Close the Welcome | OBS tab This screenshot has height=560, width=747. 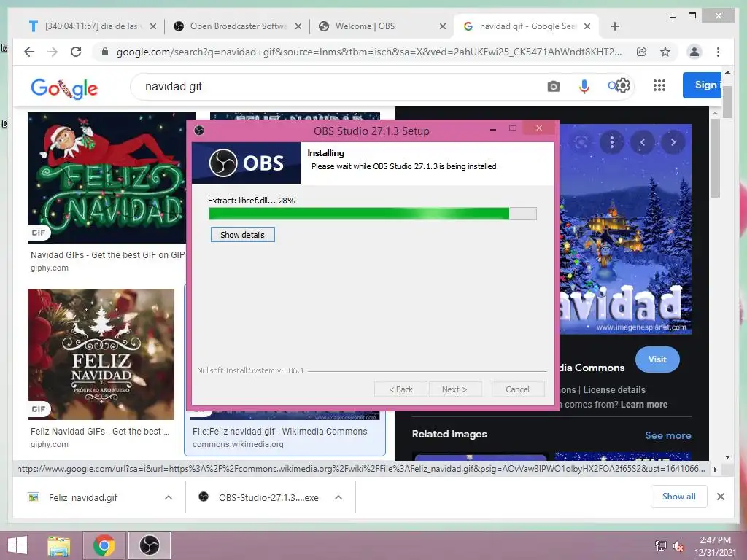[443, 26]
